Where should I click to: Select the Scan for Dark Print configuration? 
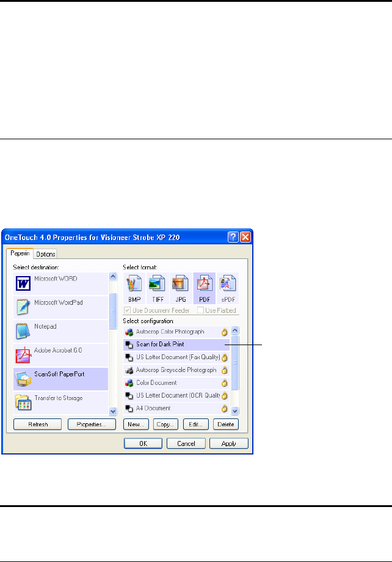tap(176, 345)
